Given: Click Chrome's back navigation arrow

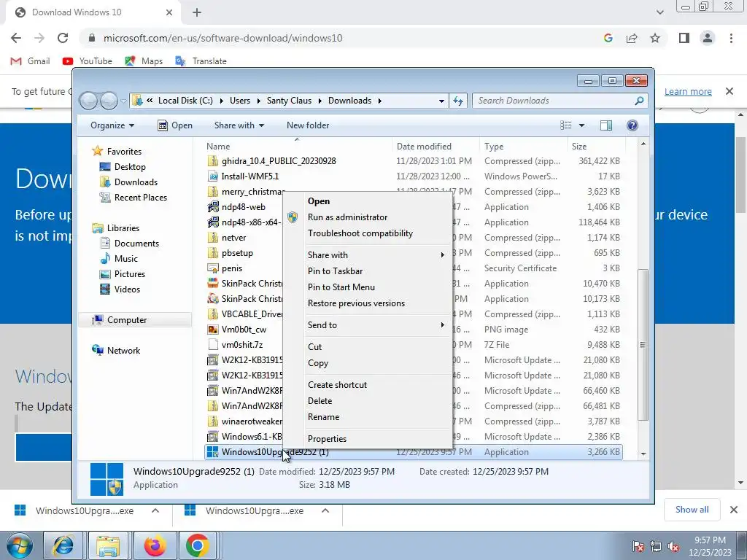Looking at the screenshot, I should coord(16,38).
